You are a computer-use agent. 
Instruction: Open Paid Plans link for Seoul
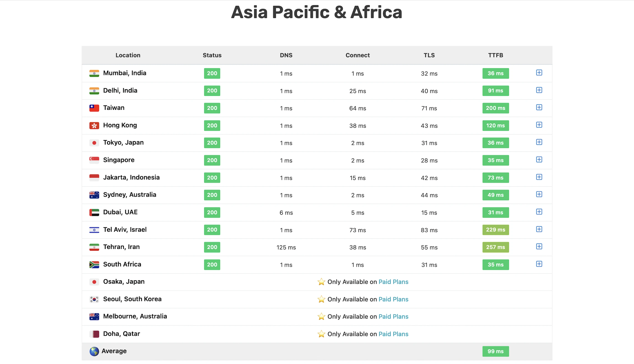(x=393, y=299)
